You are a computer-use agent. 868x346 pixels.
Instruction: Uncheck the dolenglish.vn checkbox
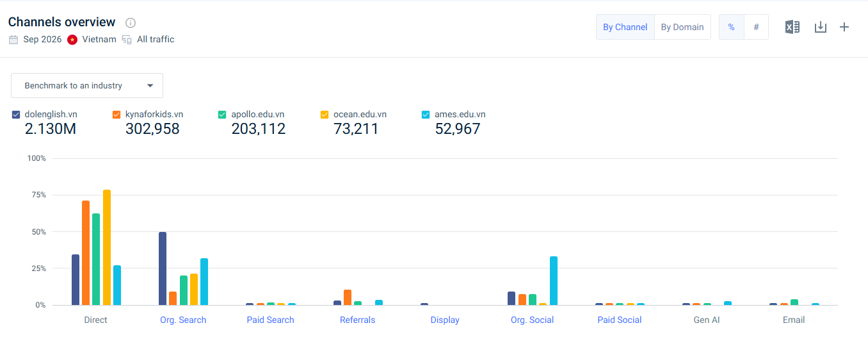coord(16,115)
